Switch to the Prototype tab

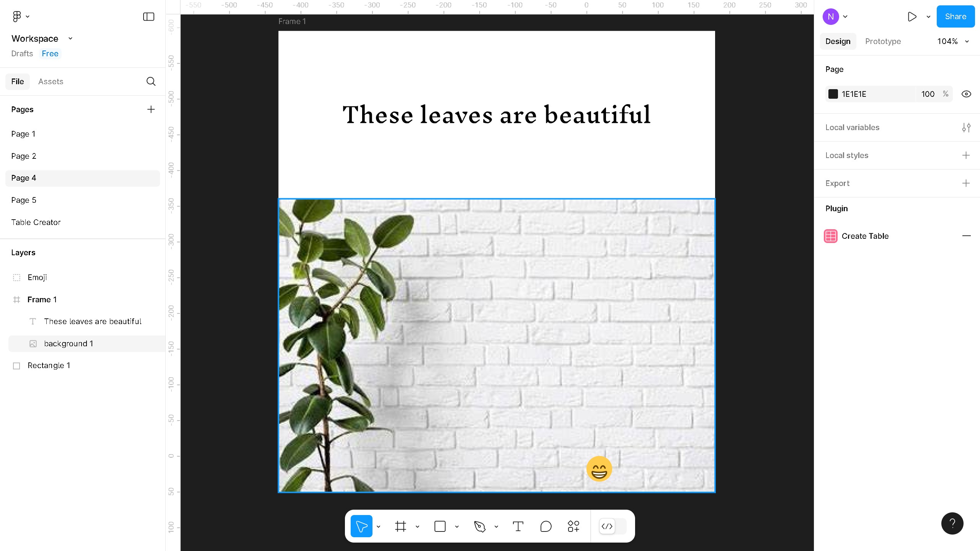tap(882, 41)
